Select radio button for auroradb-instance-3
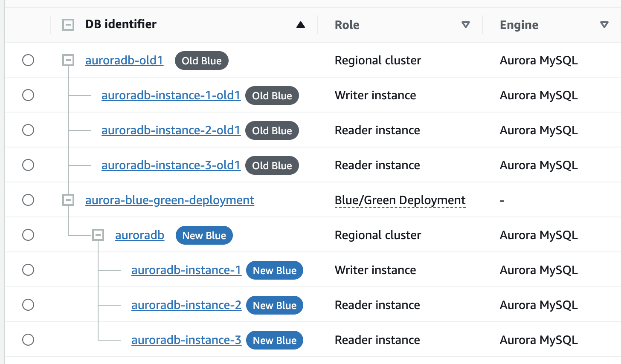 point(28,340)
